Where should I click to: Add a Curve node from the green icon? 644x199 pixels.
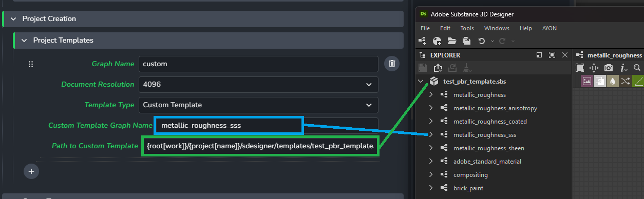tap(638, 81)
